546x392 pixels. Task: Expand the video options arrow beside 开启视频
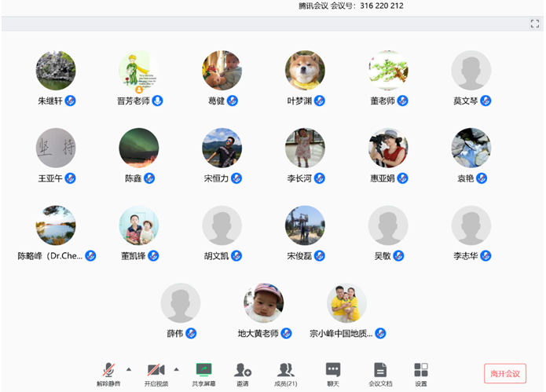pyautogui.click(x=176, y=368)
